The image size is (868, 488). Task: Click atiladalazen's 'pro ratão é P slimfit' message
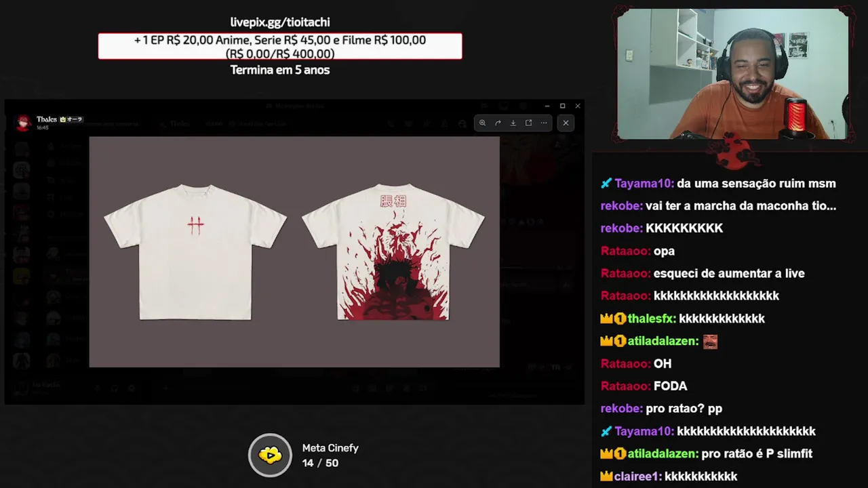pyautogui.click(x=706, y=453)
